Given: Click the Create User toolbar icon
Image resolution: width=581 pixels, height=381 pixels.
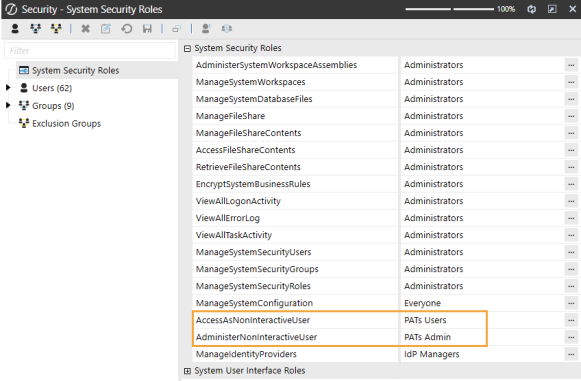Looking at the screenshot, I should [15, 29].
